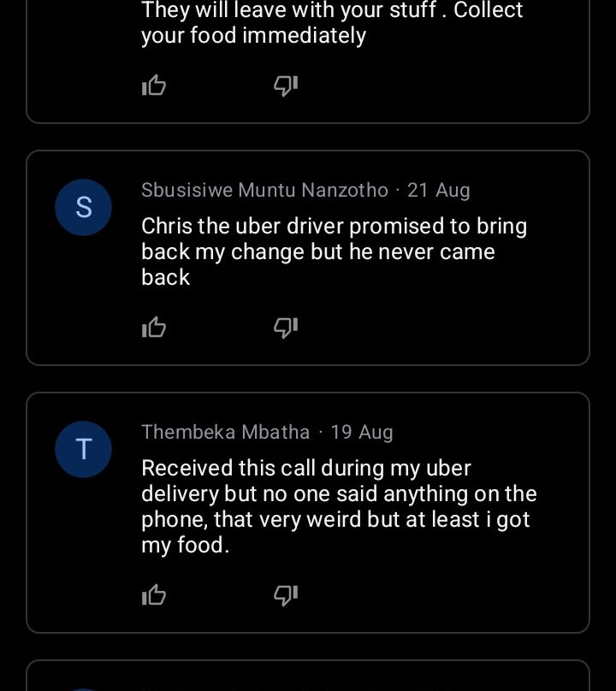Click the line 'back my change but he never came'
Viewport: 616px width, 691px height.
[x=317, y=252]
